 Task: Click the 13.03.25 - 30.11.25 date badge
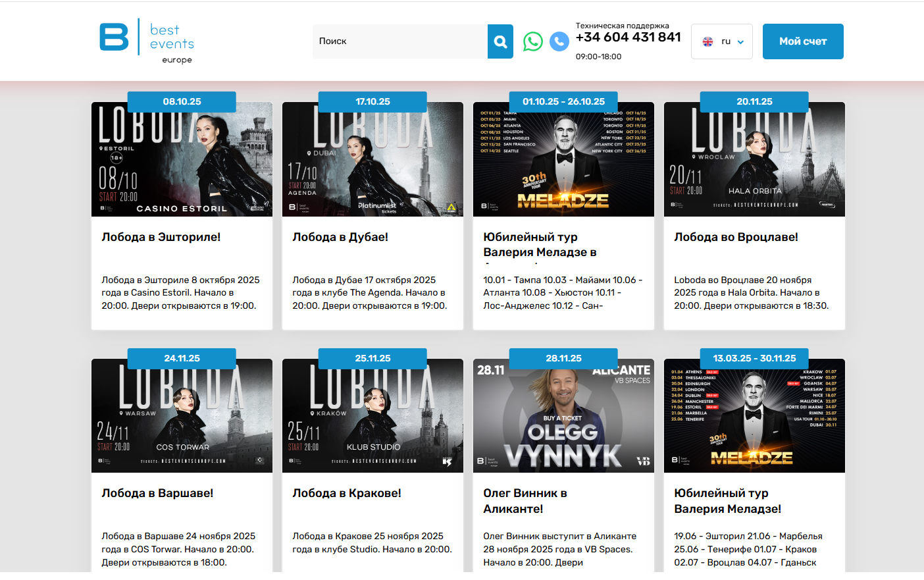pos(754,358)
